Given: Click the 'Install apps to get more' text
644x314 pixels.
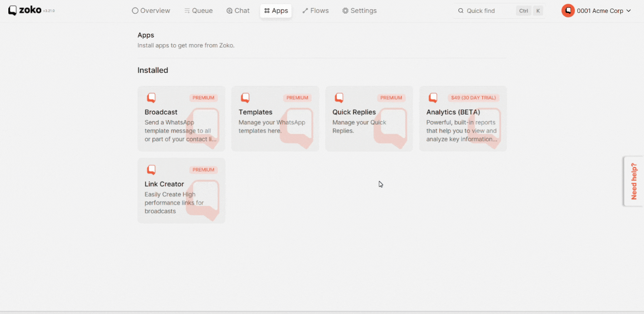Looking at the screenshot, I should click(x=186, y=45).
